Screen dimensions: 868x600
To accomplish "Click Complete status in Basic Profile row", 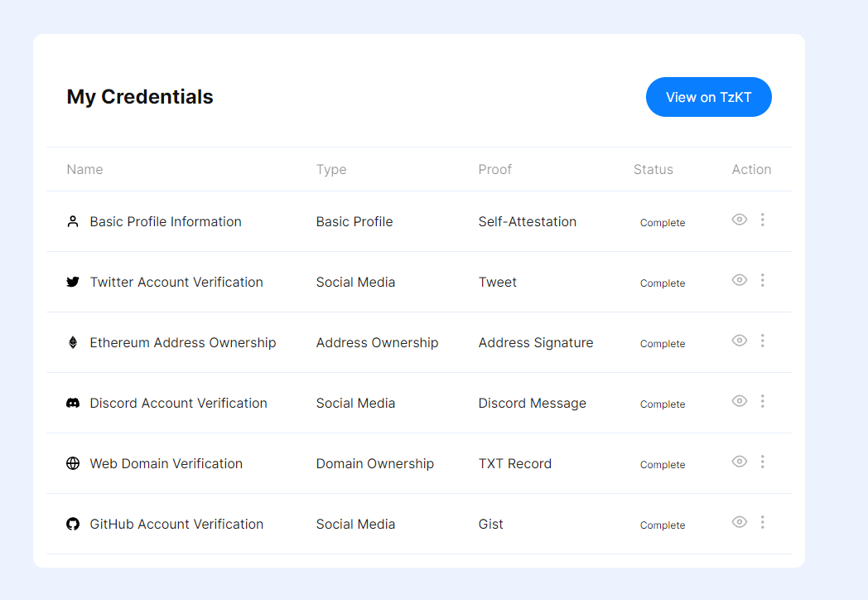I will point(663,223).
